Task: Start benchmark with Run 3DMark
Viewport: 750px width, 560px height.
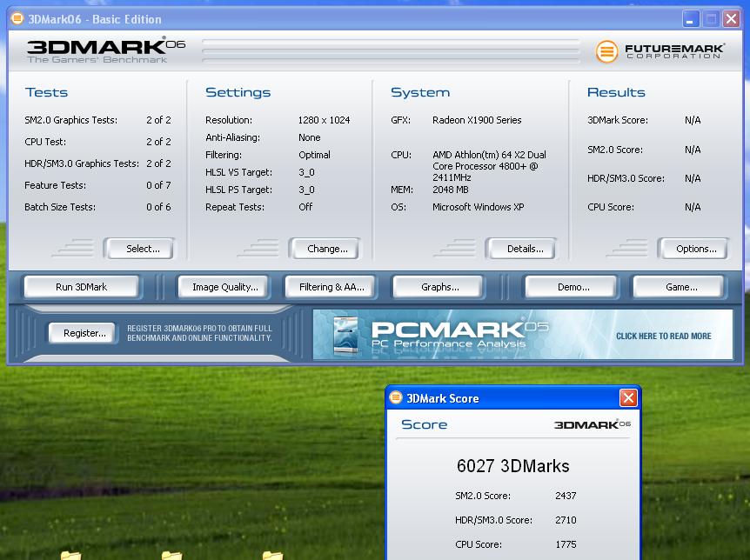Action: point(81,287)
